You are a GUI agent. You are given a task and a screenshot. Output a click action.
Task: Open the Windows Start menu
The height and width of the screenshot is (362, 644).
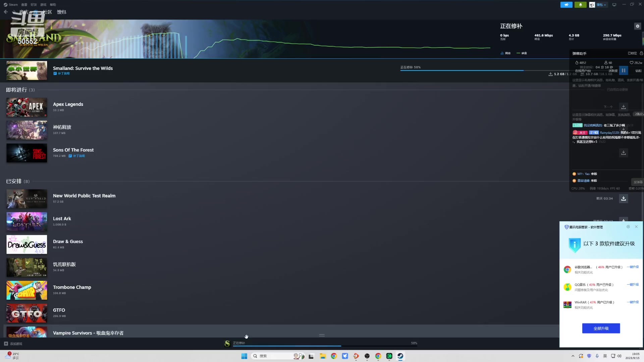[x=244, y=356]
